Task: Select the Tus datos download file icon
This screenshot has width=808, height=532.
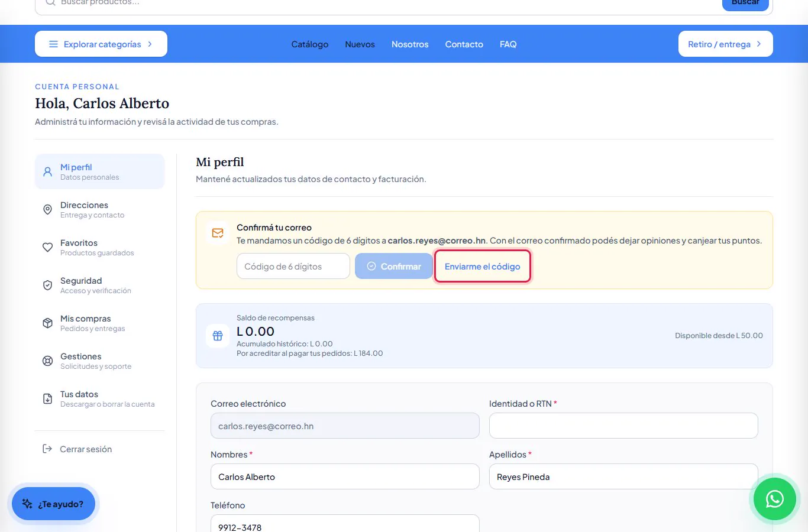Action: click(48, 399)
